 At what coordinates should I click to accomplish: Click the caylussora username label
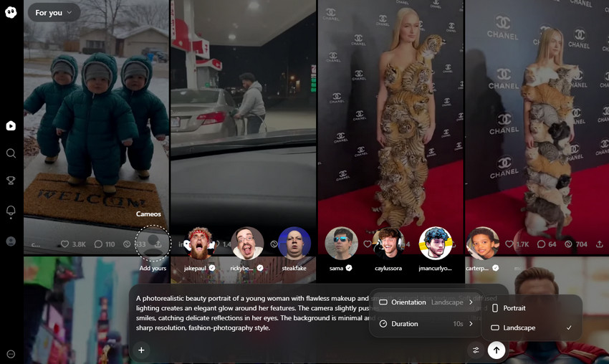tap(388, 268)
